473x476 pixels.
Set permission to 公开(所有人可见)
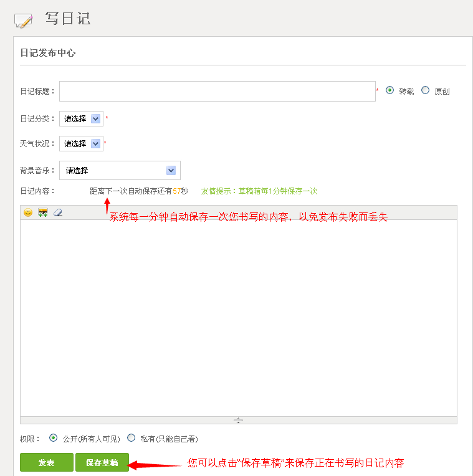[x=53, y=438]
